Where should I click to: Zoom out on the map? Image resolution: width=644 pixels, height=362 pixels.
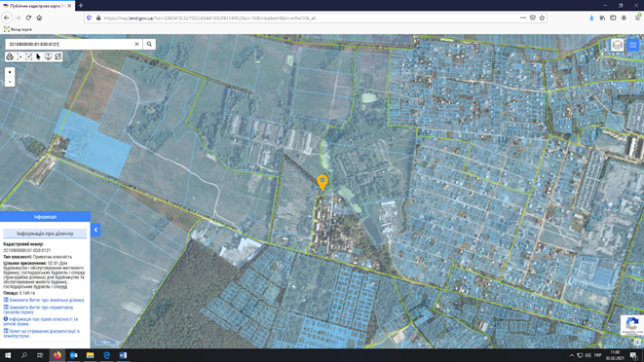click(10, 82)
